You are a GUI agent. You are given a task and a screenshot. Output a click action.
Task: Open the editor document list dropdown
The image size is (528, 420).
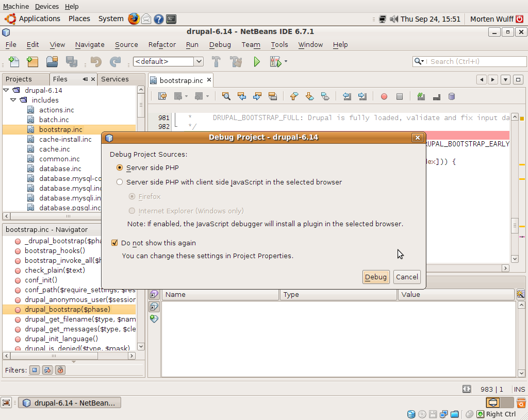[505, 80]
